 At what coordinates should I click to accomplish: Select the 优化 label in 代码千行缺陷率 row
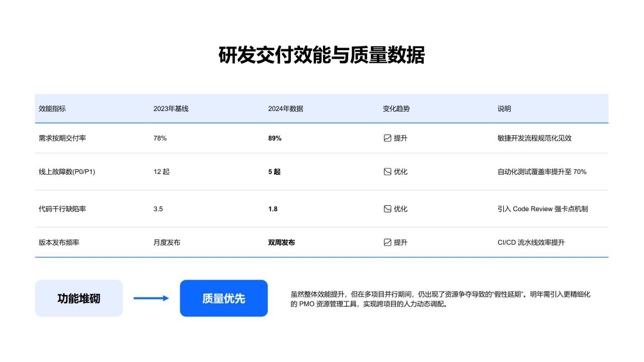coord(400,209)
